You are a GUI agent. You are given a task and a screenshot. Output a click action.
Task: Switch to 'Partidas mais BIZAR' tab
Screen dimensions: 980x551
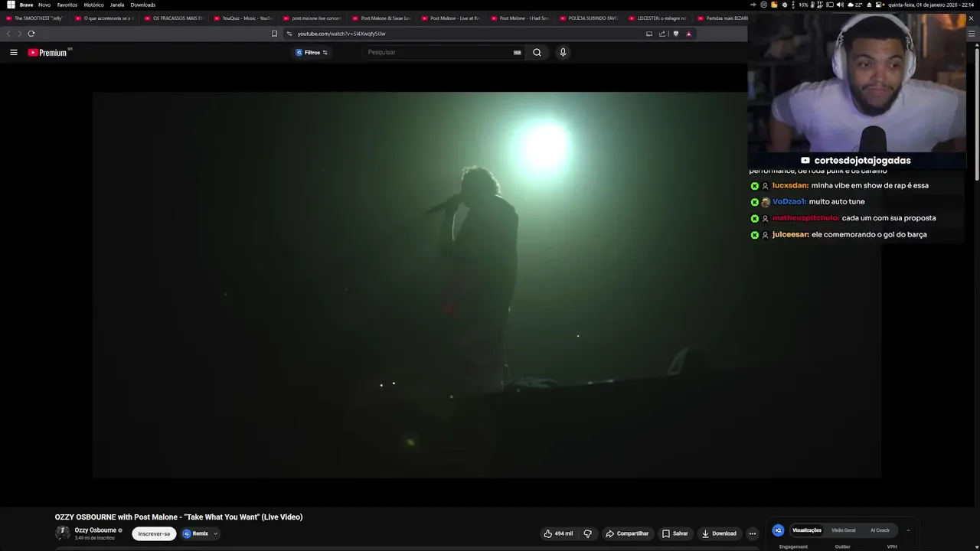point(722,18)
